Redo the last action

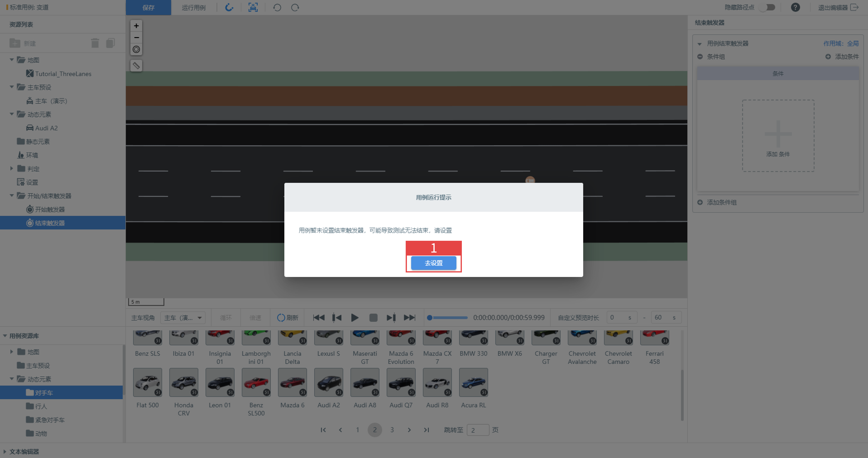tap(295, 7)
